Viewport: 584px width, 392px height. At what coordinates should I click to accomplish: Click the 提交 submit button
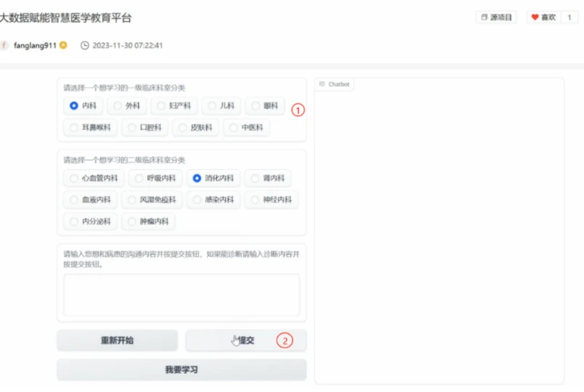[x=246, y=340]
